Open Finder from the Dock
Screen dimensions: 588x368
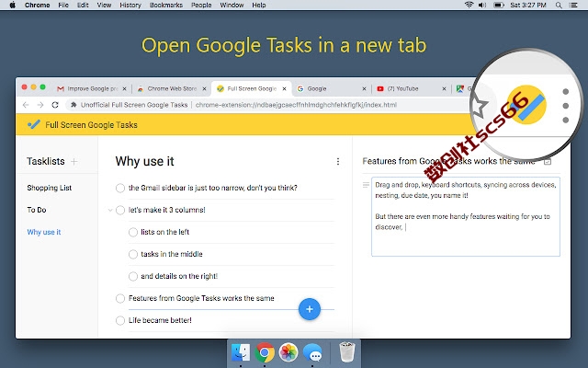241,352
